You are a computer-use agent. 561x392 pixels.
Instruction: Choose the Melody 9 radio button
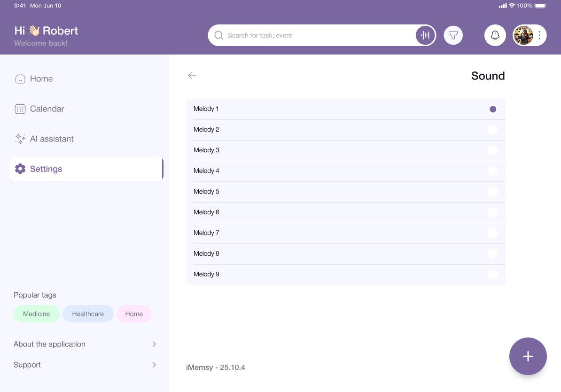click(x=492, y=274)
